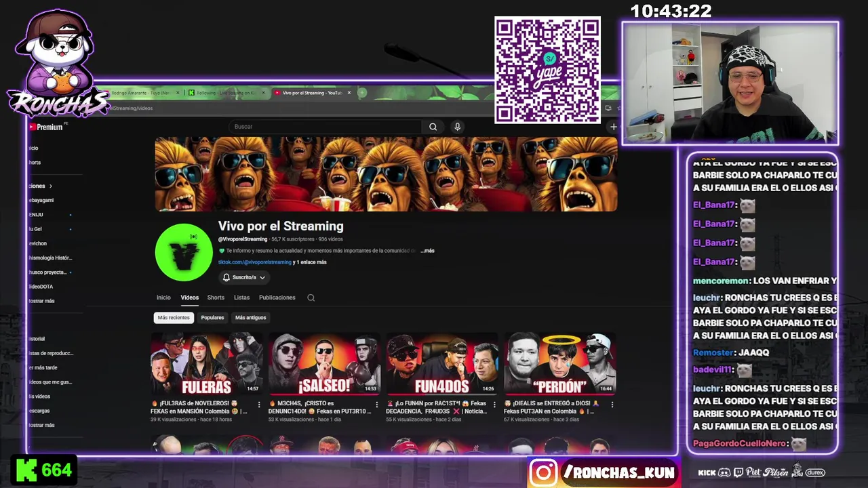Click the @VivoporelStreaming channel handle
This screenshot has width=868, height=488.
243,239
